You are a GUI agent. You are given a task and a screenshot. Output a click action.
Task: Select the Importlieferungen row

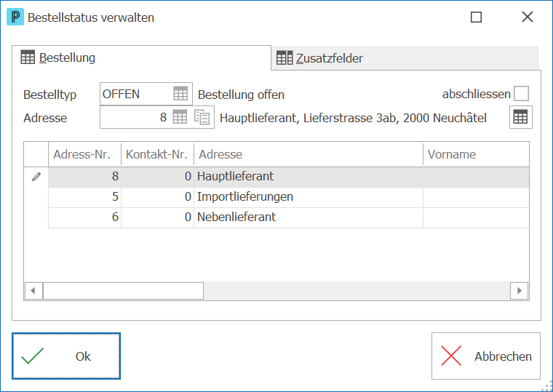(288, 197)
